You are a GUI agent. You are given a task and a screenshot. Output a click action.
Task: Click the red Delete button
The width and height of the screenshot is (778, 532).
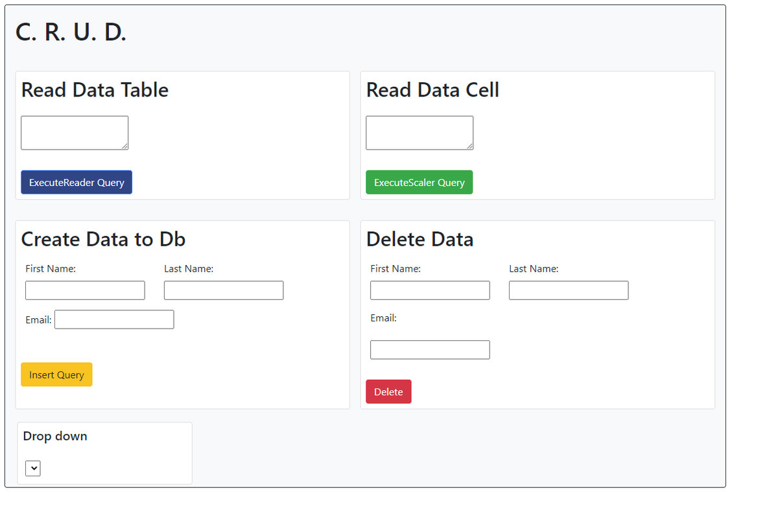(x=388, y=391)
